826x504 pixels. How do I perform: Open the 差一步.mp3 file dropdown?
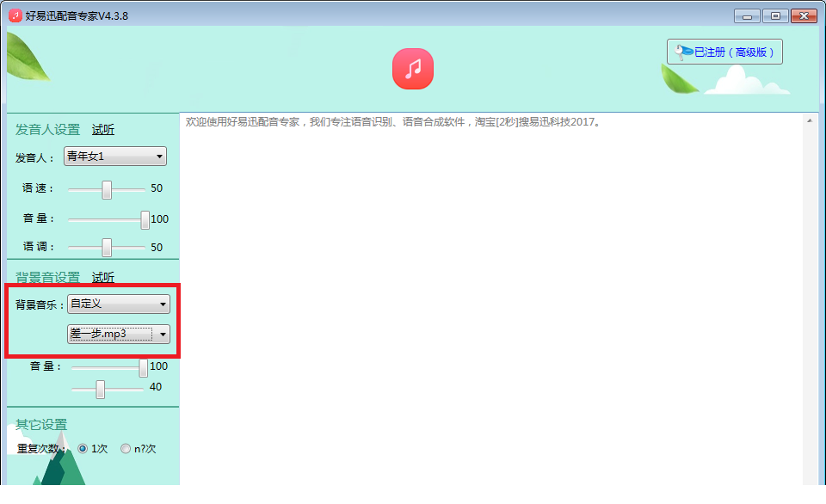[x=119, y=334]
